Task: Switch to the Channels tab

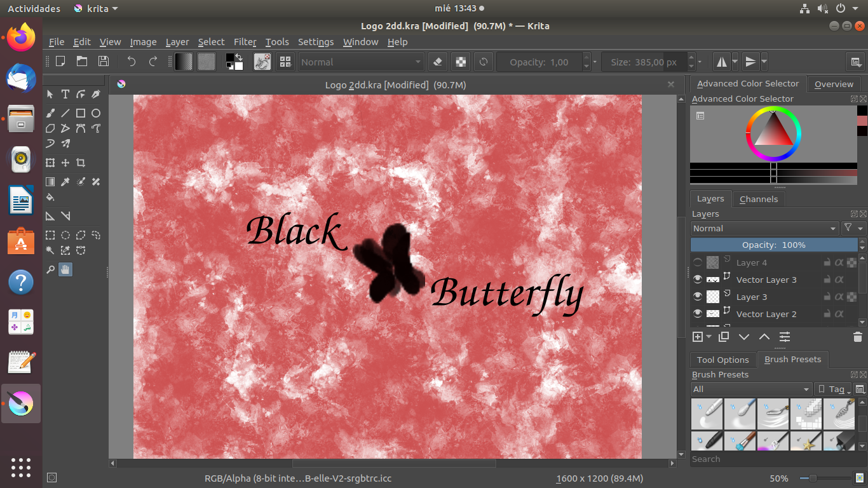Action: point(759,199)
